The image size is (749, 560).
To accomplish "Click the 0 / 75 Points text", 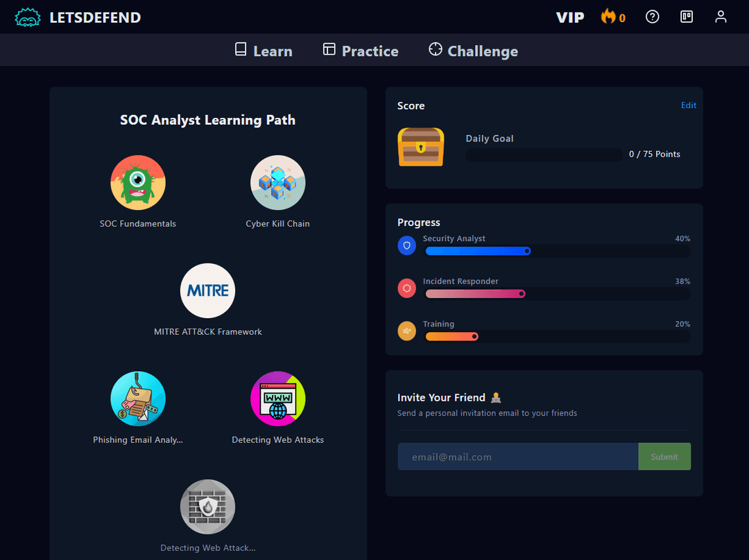I will tap(655, 154).
